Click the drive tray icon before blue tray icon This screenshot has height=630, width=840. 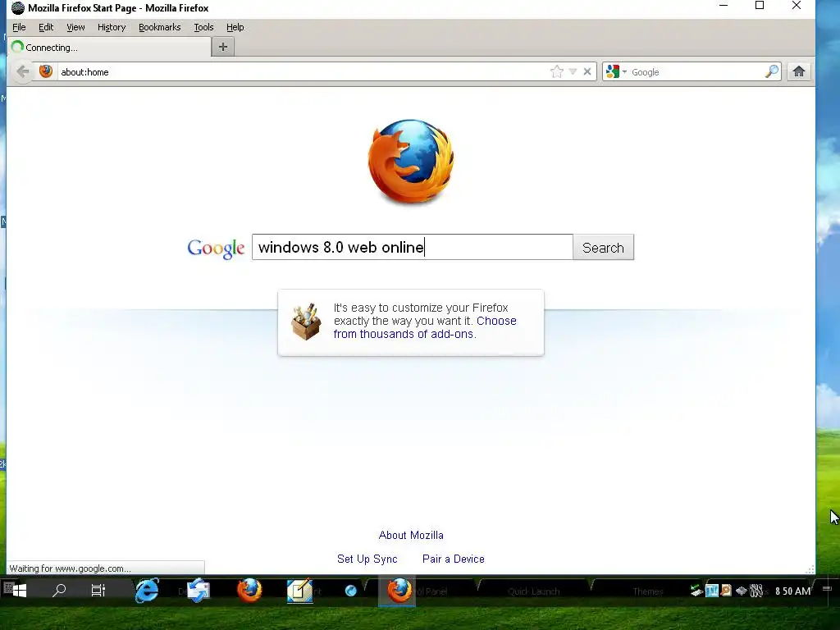696,591
